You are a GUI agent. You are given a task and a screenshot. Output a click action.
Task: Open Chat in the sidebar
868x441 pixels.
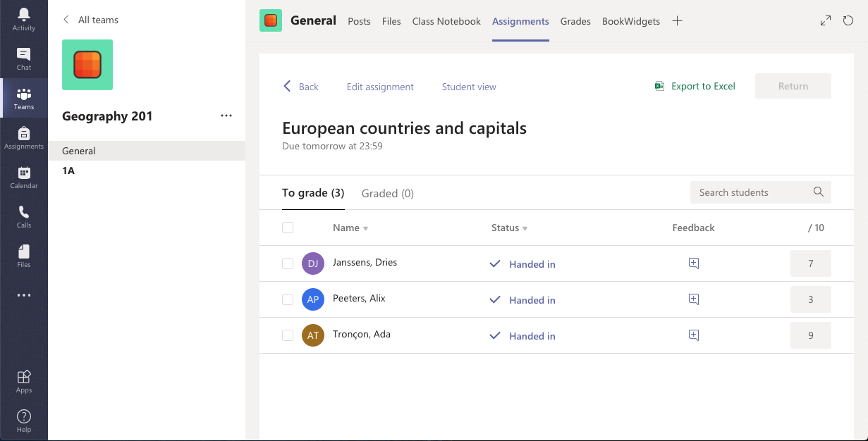[x=24, y=58]
